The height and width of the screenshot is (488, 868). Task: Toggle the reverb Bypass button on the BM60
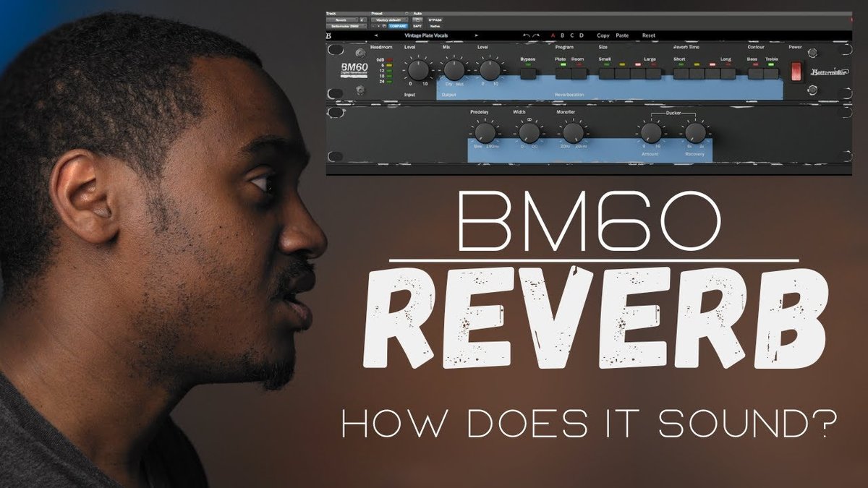click(x=528, y=73)
